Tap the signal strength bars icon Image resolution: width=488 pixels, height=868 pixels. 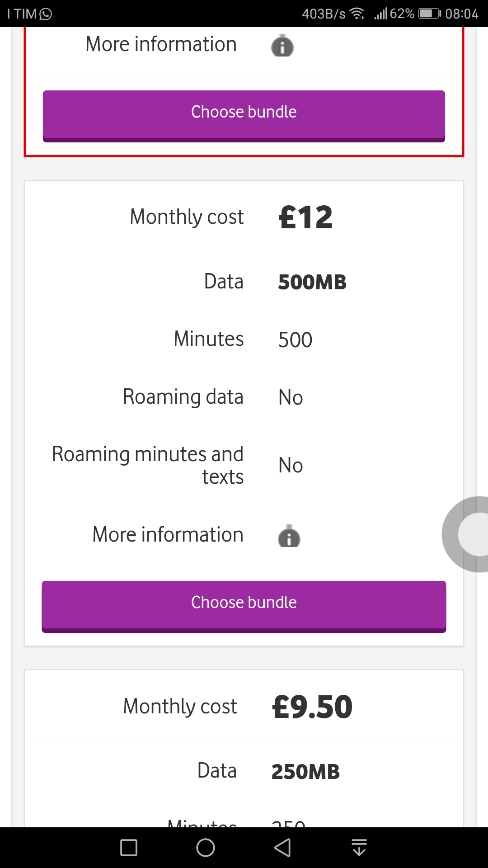(381, 14)
